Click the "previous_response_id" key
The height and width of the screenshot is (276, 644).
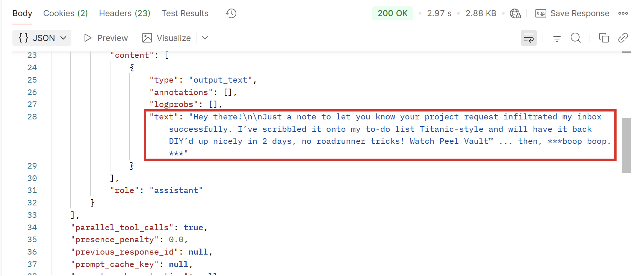pyautogui.click(x=124, y=252)
